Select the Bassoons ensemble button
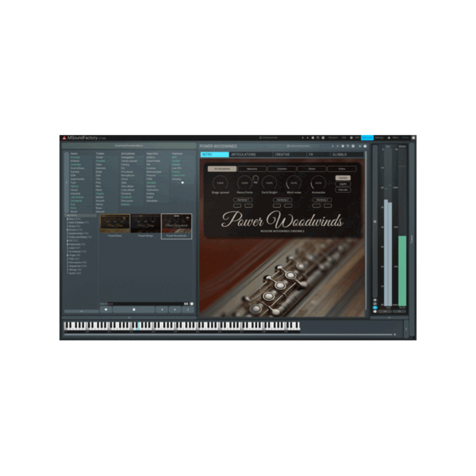Viewport: 476px width, 476px height. [252, 169]
